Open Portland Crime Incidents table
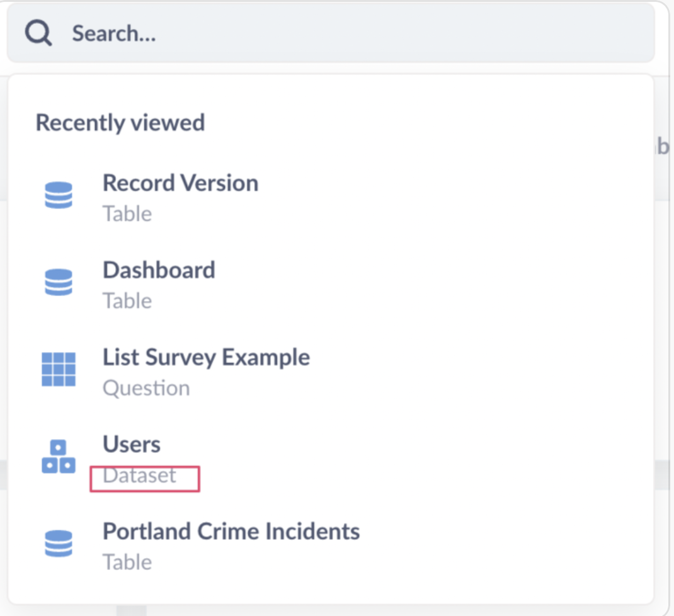The height and width of the screenshot is (616, 674). (232, 531)
